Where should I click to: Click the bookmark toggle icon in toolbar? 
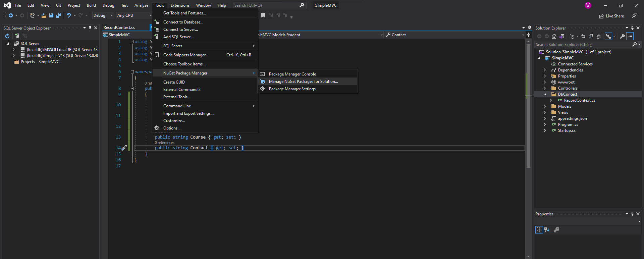(263, 15)
